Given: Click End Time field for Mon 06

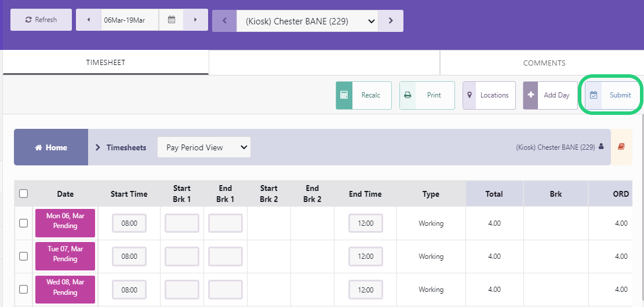Looking at the screenshot, I should [x=366, y=223].
